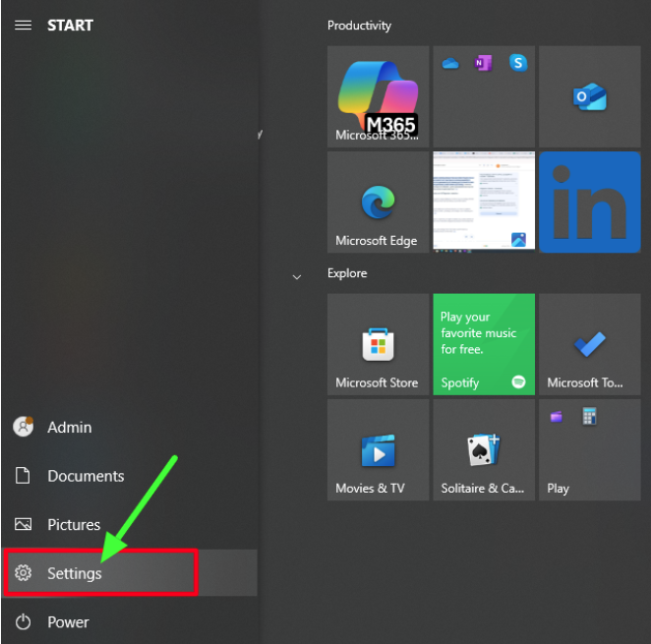Open the LinkedIn tile
The image size is (651, 644).
(590, 203)
